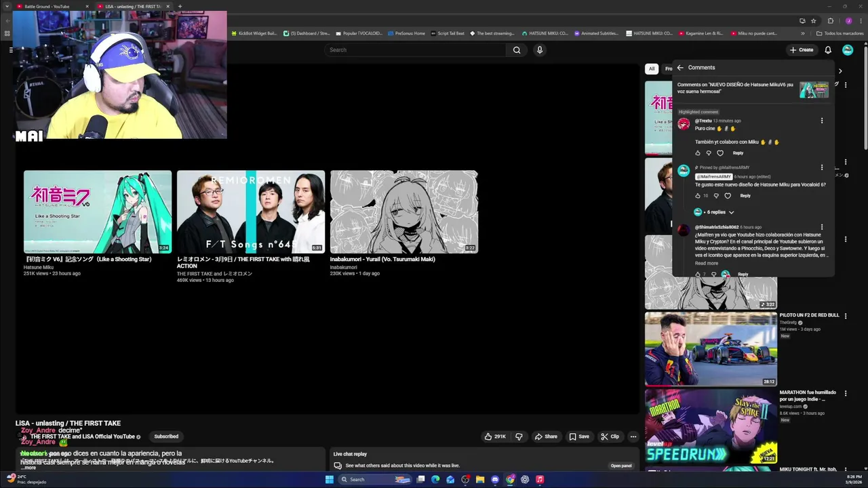Click Read more on ShimatrixSzhia comment
This screenshot has width=868, height=488.
click(x=707, y=263)
